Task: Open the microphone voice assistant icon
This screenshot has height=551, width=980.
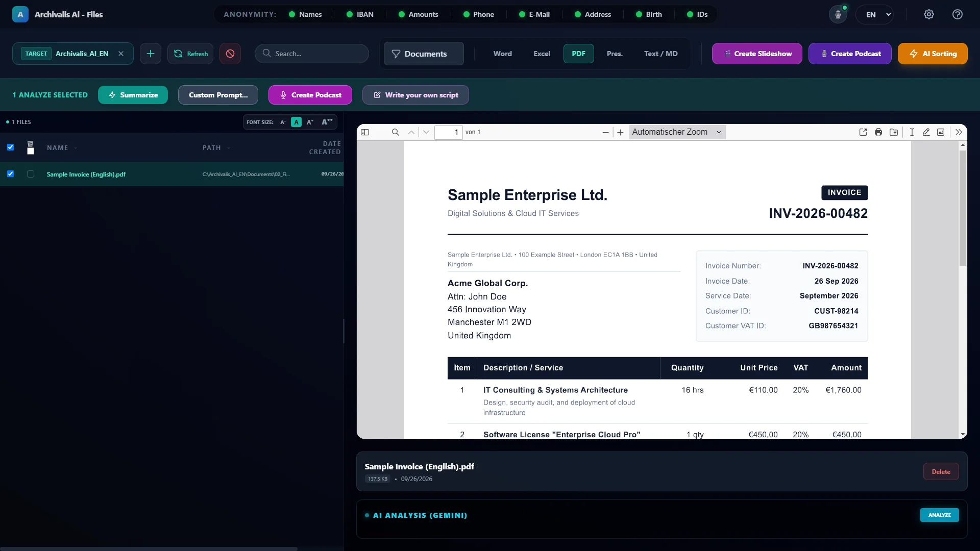Action: (838, 14)
